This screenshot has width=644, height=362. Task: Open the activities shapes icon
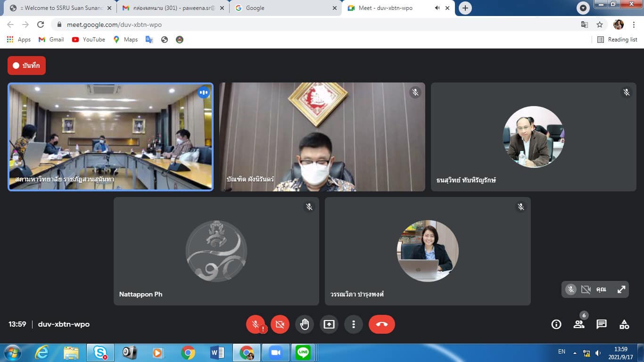pyautogui.click(x=624, y=324)
